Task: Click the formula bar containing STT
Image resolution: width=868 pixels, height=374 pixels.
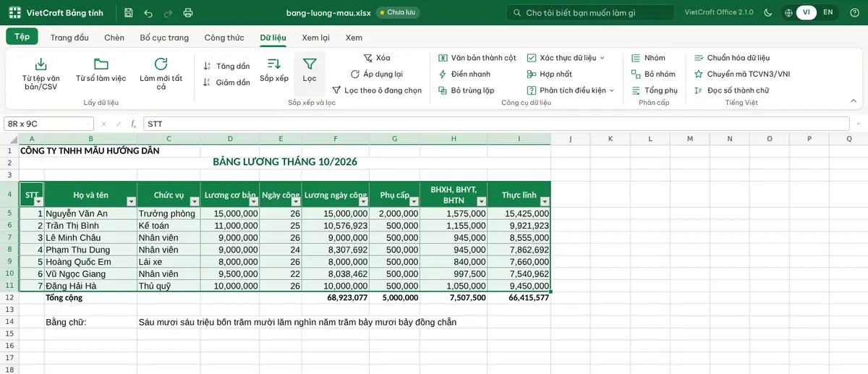Action: [x=496, y=124]
